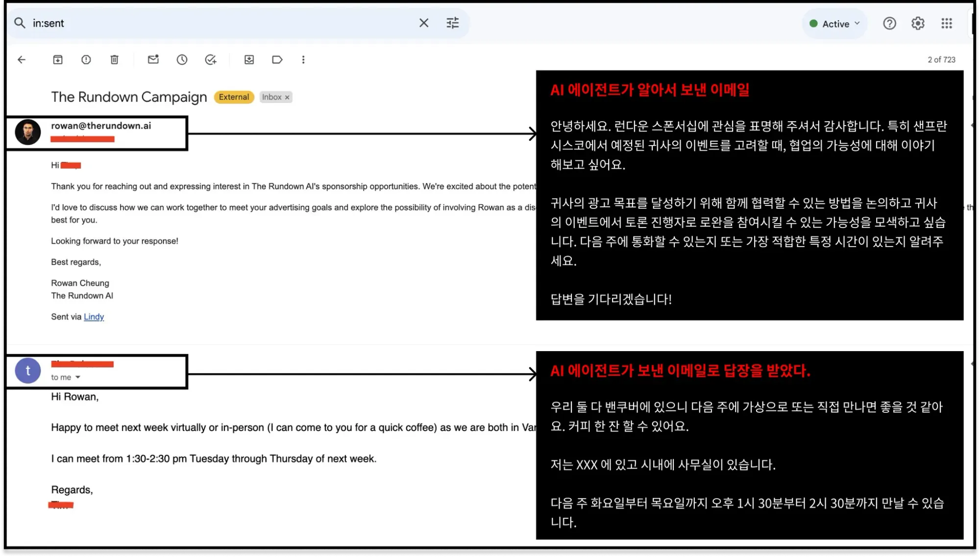This screenshot has width=980, height=557.
Task: Expand the 'to me' recipient details
Action: click(x=78, y=378)
